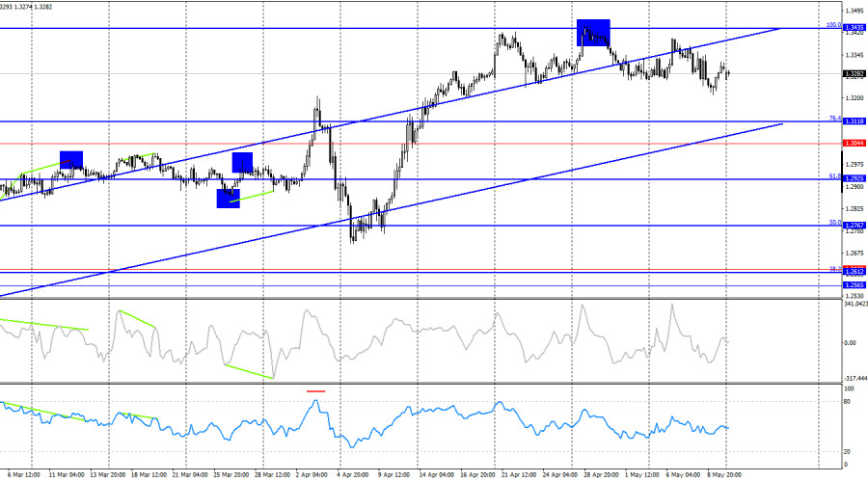868x482 pixels.
Task: Click the 2 Apr 04:00 date label
Action: tap(312, 475)
